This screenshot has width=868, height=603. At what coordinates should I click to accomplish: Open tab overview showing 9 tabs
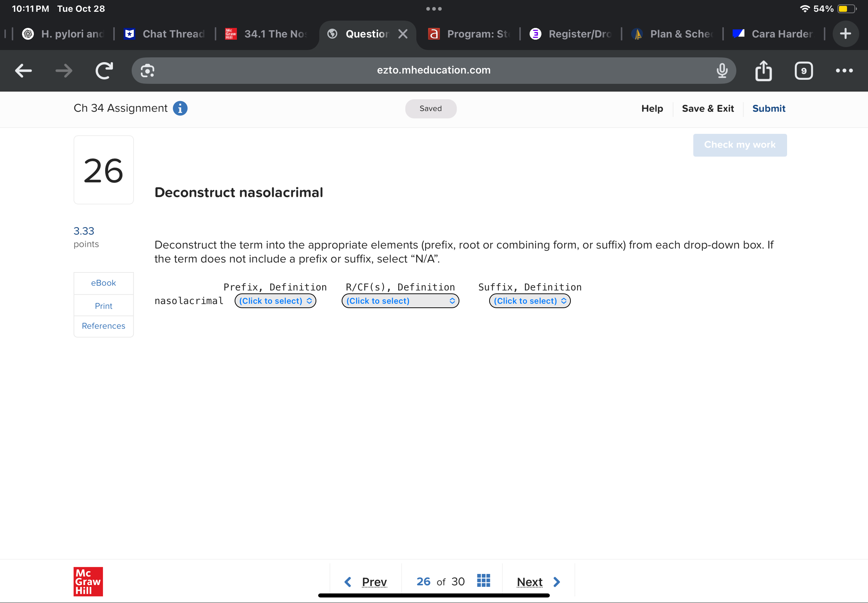pos(803,71)
